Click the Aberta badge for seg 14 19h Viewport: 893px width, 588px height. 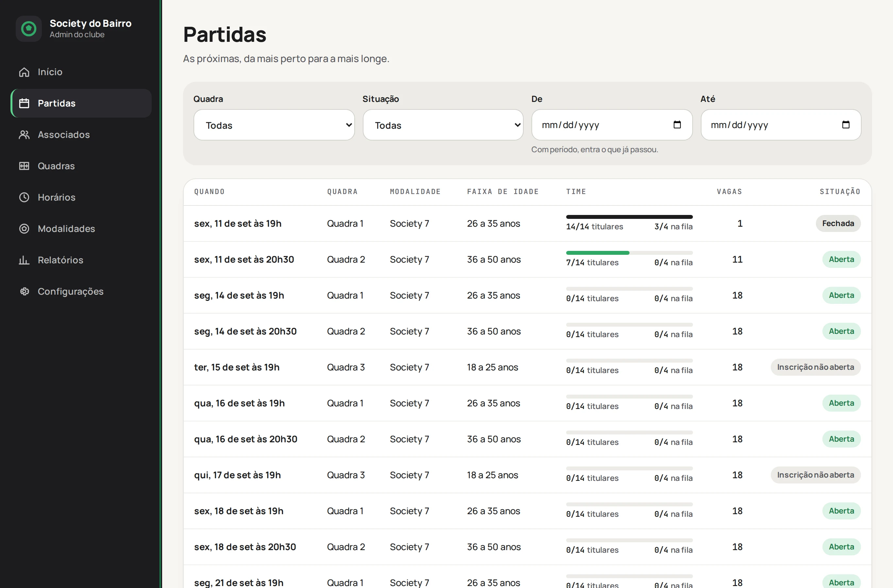click(x=841, y=296)
